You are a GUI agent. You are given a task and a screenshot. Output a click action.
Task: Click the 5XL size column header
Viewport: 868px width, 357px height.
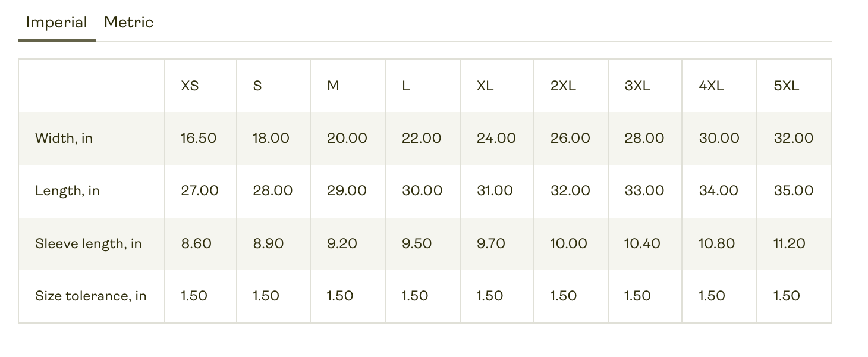point(786,86)
